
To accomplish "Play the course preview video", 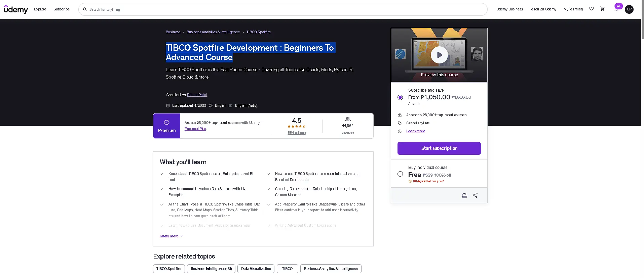I will 439,55.
